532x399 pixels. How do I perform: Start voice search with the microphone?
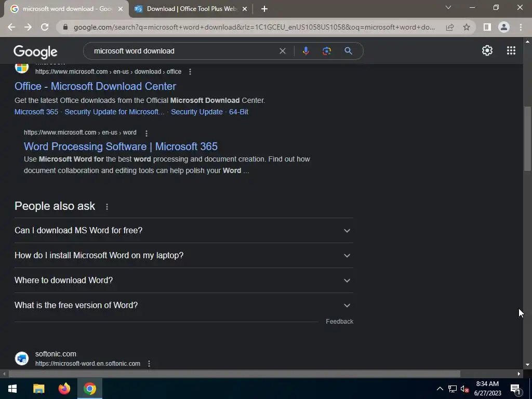(305, 51)
